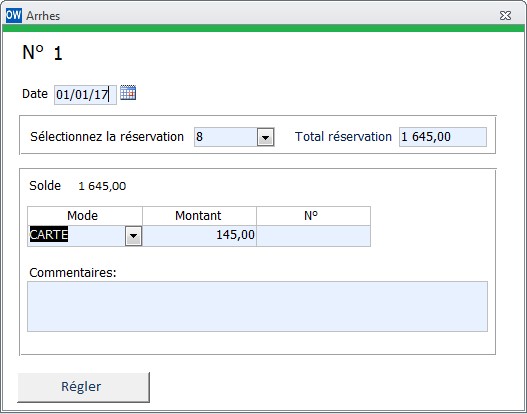This screenshot has width=527, height=414.
Task: Close the Arrhes window
Action: [505, 15]
